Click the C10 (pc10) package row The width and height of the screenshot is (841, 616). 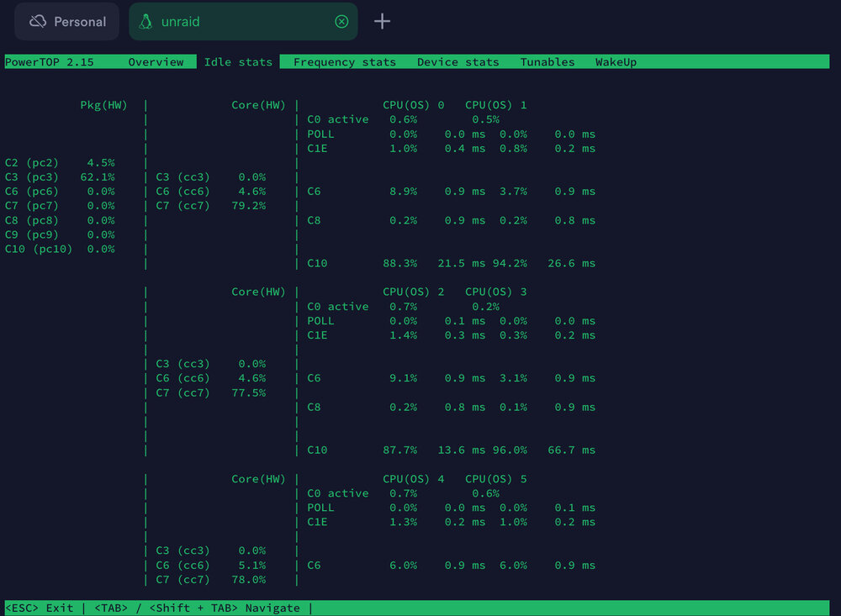[60, 250]
